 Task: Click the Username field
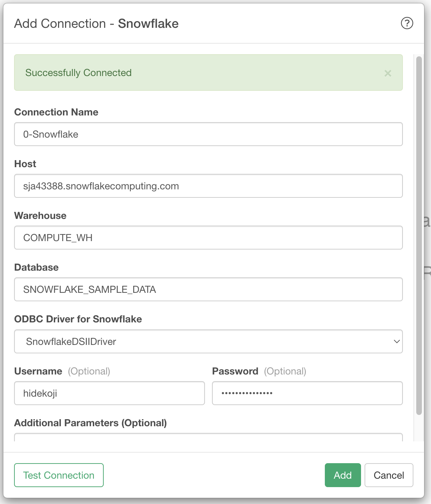pyautogui.click(x=109, y=393)
